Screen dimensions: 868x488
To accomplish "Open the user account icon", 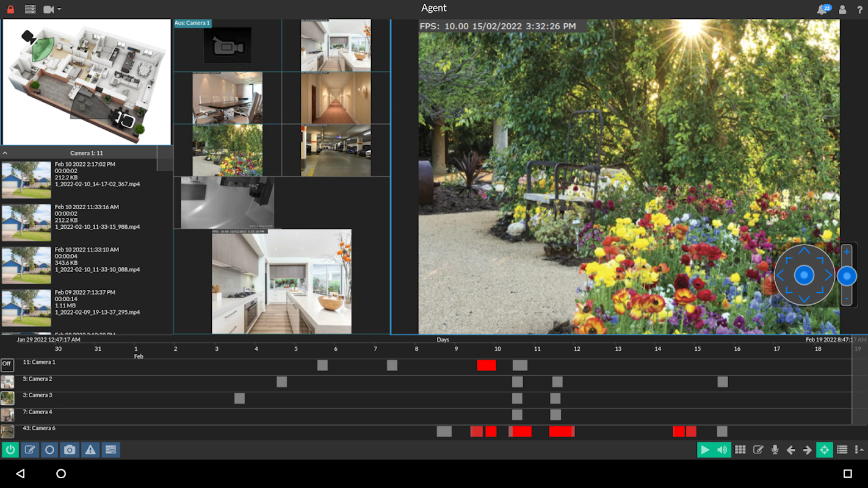I will [842, 9].
